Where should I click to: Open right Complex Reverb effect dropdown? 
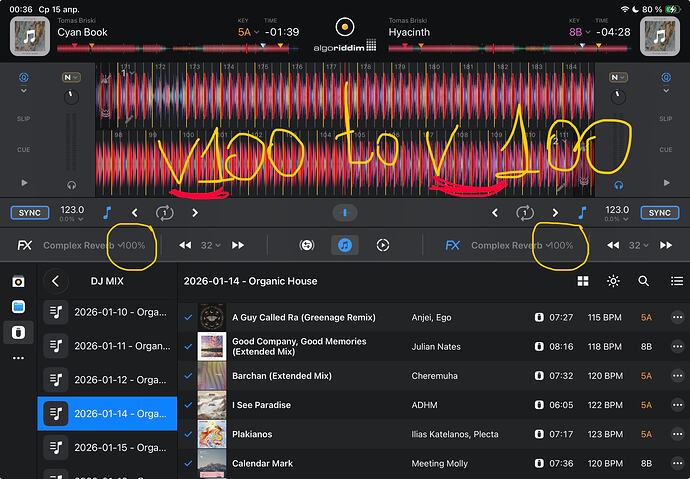(511, 245)
